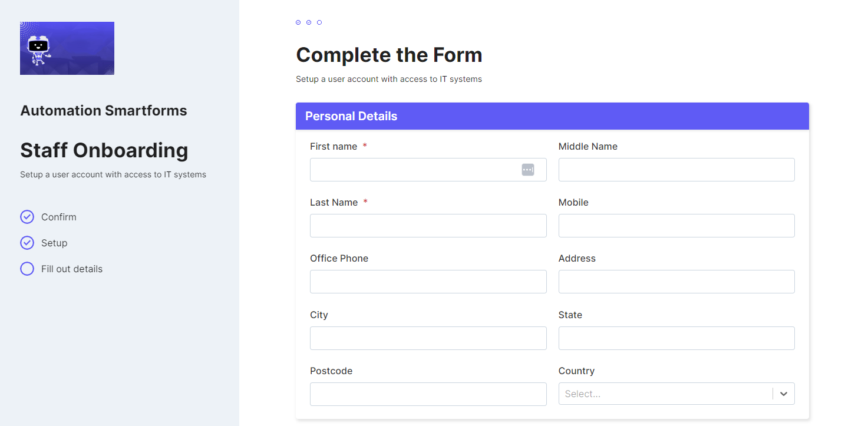Screen dimensions: 868x426
Task: Click the Personal Details section header
Action: pyautogui.click(x=552, y=116)
